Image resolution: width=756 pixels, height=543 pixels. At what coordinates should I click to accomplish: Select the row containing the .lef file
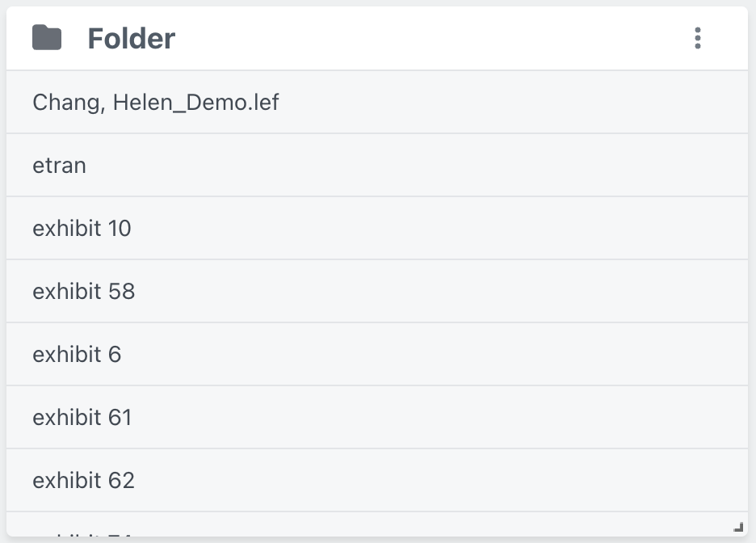point(155,103)
